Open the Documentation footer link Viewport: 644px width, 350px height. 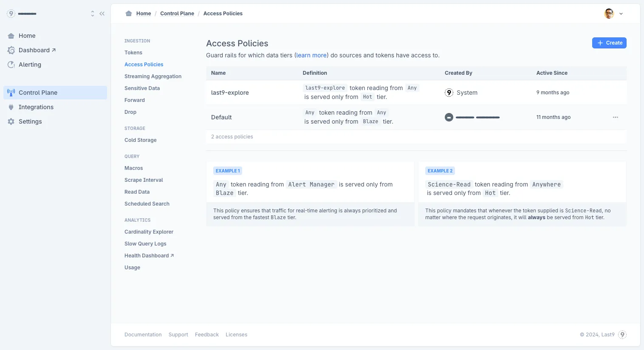click(x=143, y=335)
